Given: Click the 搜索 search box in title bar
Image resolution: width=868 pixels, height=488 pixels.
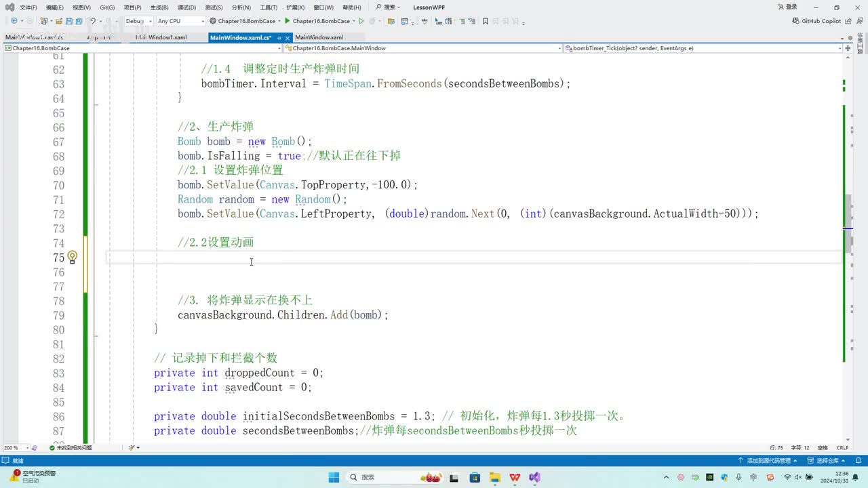Looking at the screenshot, I should 388,7.
